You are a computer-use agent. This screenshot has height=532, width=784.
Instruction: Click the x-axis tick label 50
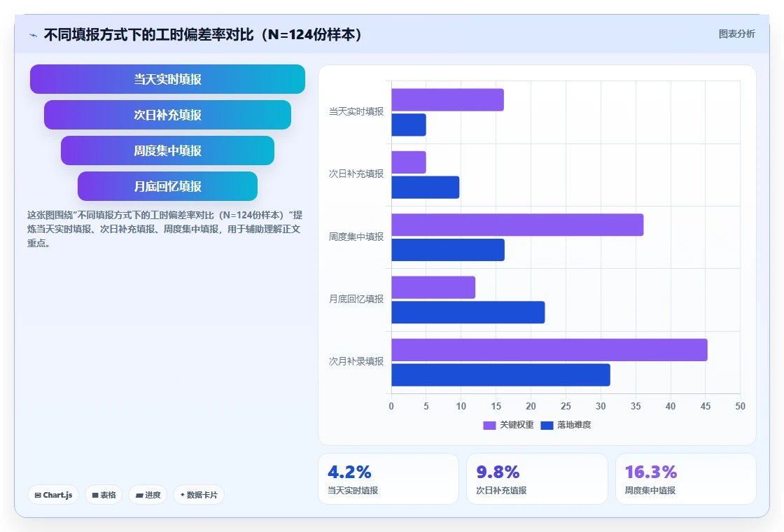(x=740, y=407)
